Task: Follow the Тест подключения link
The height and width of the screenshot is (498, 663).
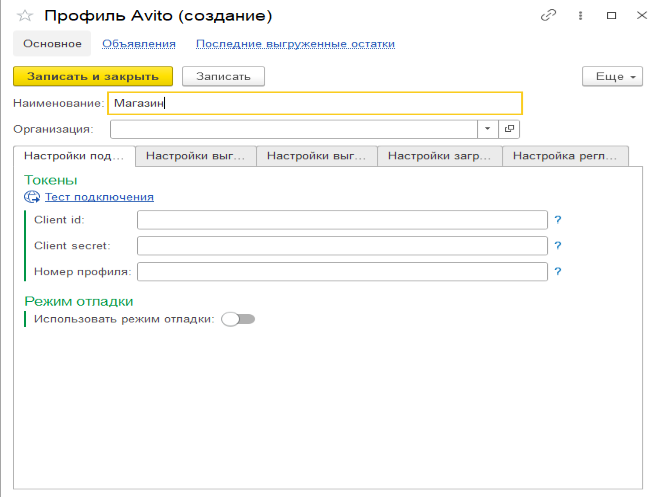Action: (99, 197)
